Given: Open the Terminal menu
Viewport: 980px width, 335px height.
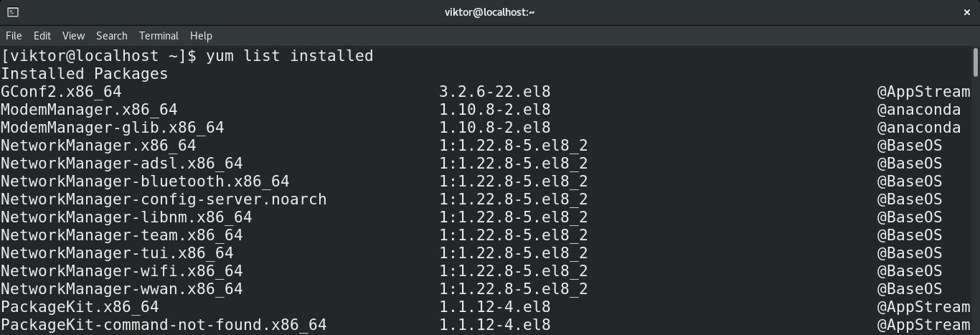Looking at the screenshot, I should [x=159, y=35].
